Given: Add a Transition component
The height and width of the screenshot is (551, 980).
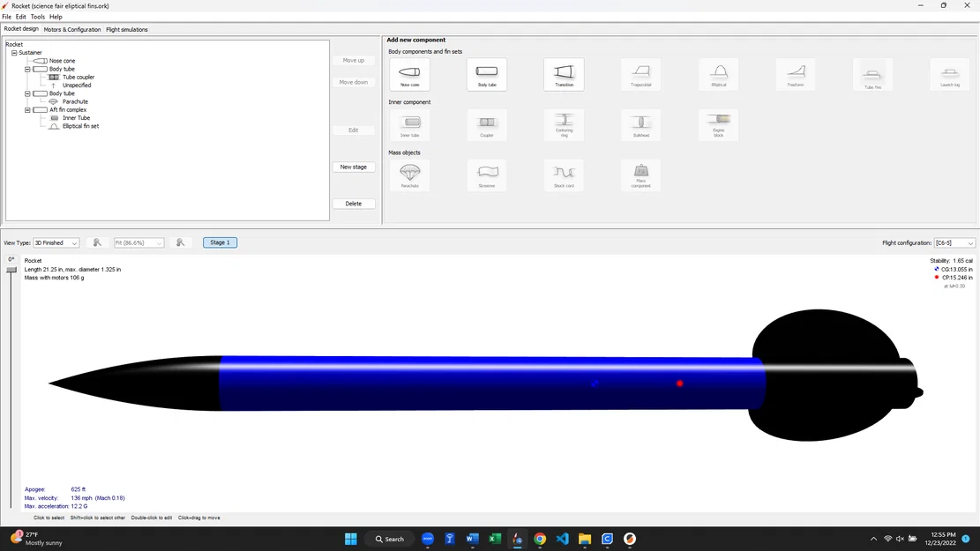Looking at the screenshot, I should (x=564, y=74).
